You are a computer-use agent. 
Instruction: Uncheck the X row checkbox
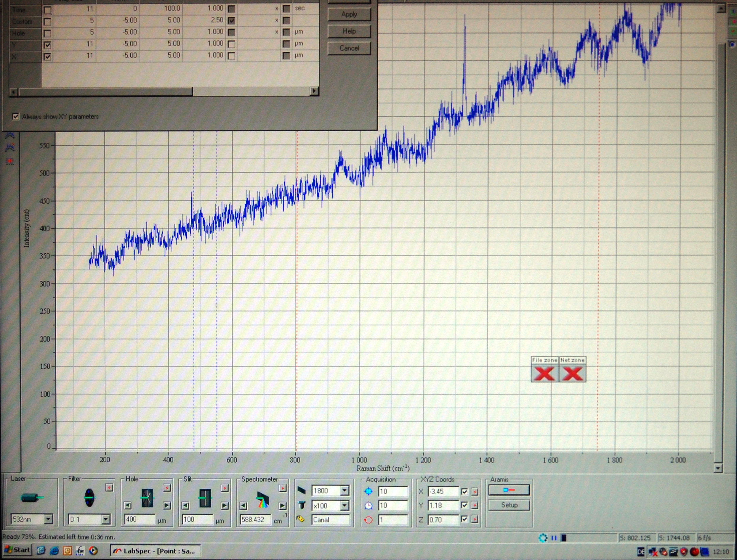pyautogui.click(x=47, y=57)
